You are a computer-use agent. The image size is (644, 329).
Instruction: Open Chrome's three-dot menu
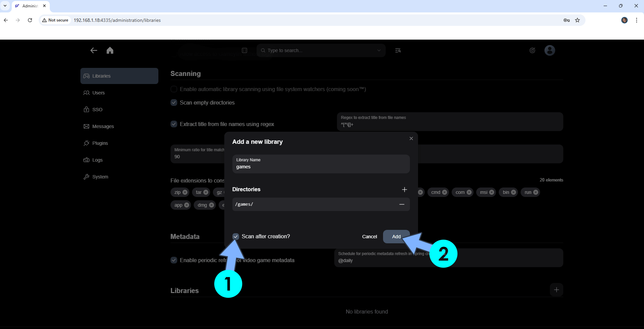636,20
